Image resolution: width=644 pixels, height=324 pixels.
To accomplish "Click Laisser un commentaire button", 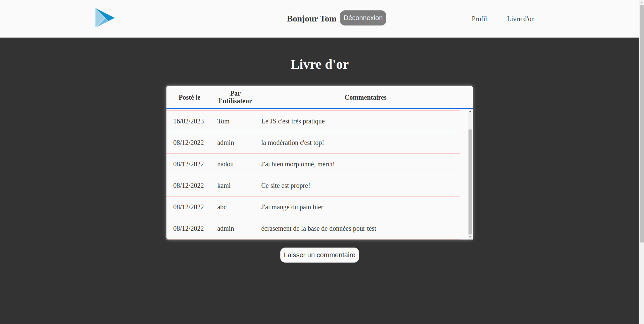I will [319, 255].
